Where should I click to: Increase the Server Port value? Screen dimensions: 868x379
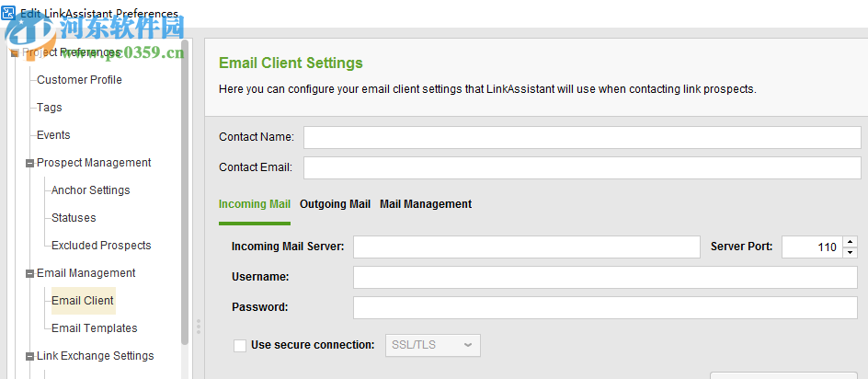click(x=850, y=242)
